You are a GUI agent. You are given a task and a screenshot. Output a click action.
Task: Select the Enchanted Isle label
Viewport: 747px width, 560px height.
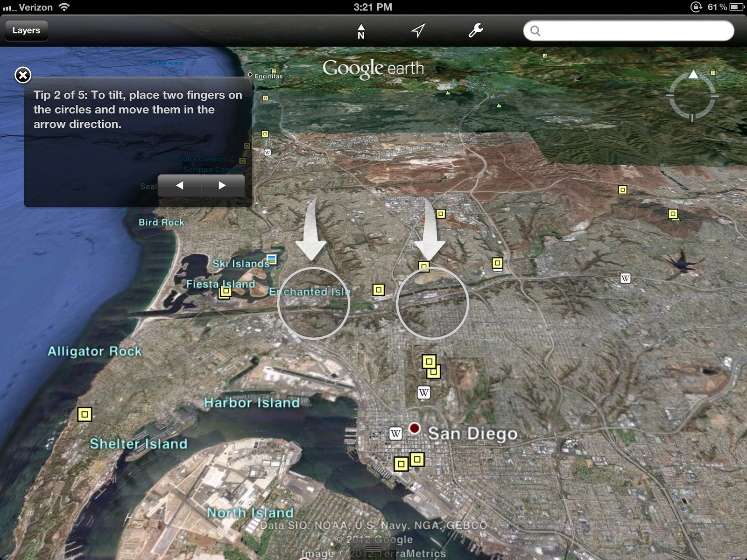310,292
